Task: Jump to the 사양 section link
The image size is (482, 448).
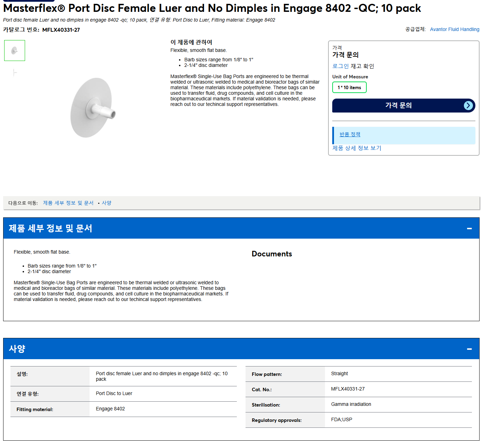Action: pyautogui.click(x=107, y=203)
